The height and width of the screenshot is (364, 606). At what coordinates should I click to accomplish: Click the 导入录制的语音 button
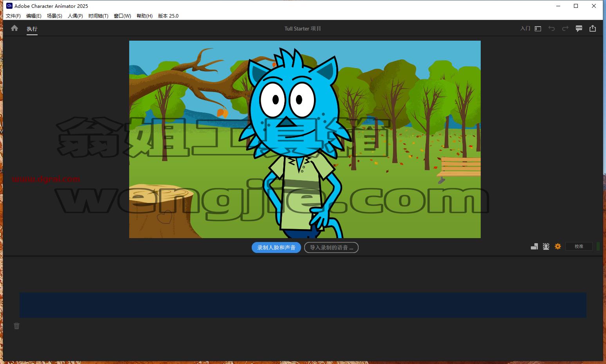[331, 247]
